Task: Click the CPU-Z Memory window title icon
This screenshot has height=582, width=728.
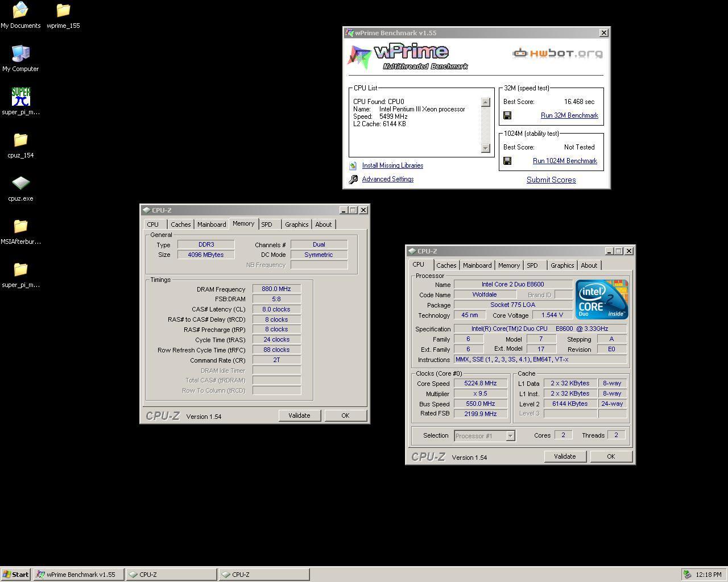Action: (147, 210)
